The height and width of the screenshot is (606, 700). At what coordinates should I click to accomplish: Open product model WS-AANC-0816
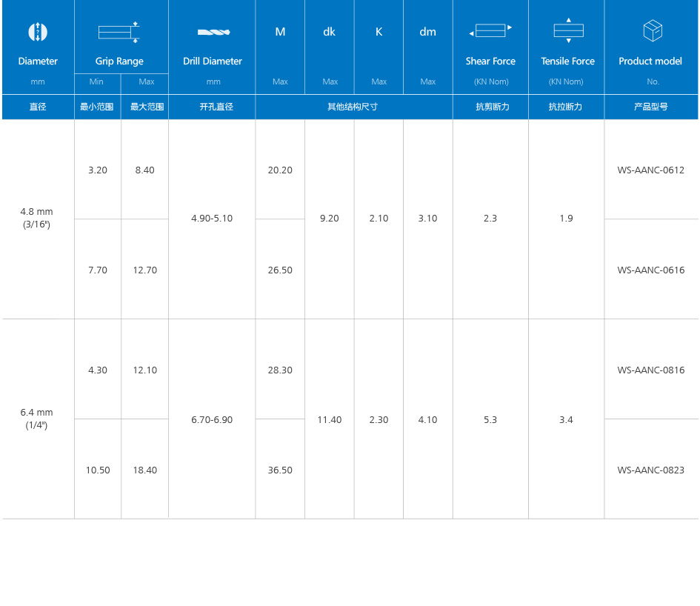click(650, 370)
